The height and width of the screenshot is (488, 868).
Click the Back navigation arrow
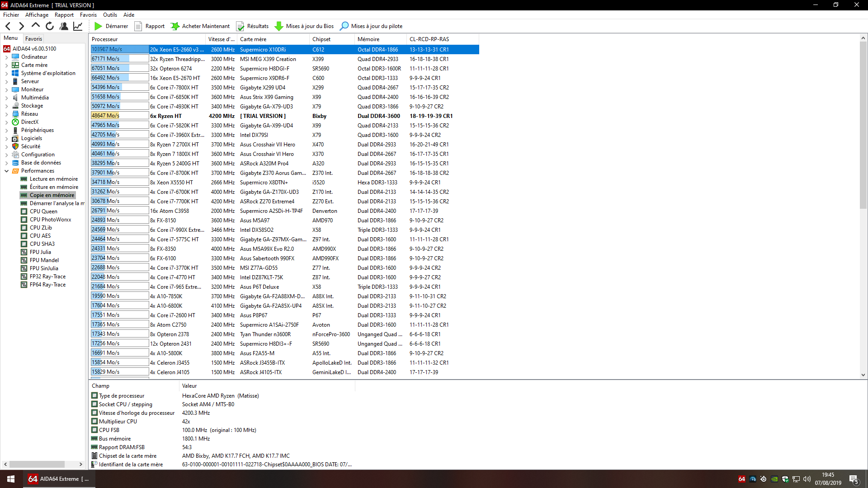coord(8,26)
